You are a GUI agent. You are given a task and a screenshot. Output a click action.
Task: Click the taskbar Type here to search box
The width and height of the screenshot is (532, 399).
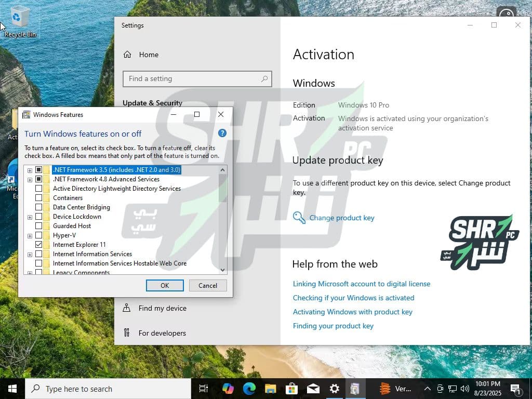coord(108,389)
